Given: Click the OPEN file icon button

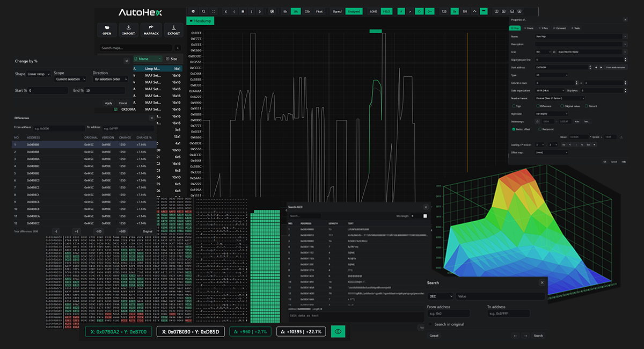Looking at the screenshot, I should coord(107,30).
